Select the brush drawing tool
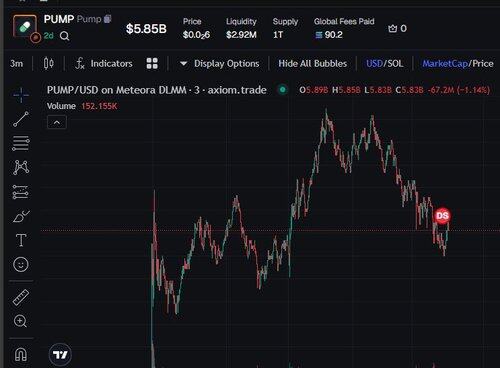 [x=21, y=216]
